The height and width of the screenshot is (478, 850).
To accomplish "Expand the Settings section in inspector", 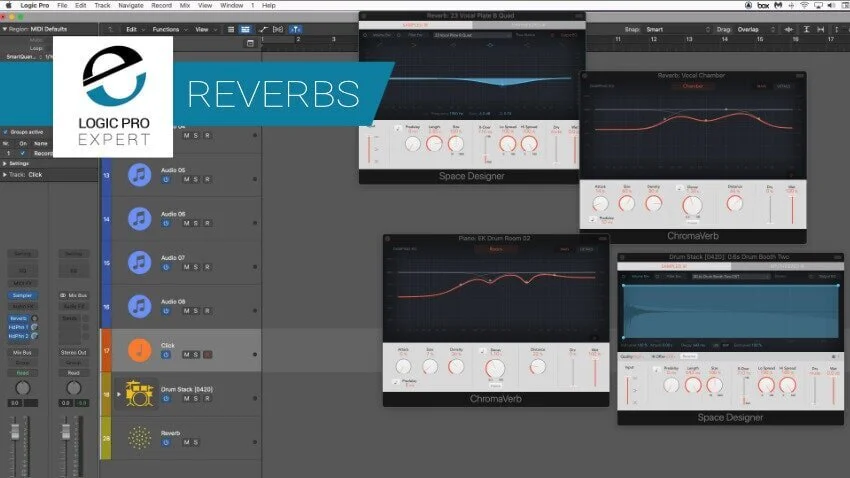I will pyautogui.click(x=4, y=163).
